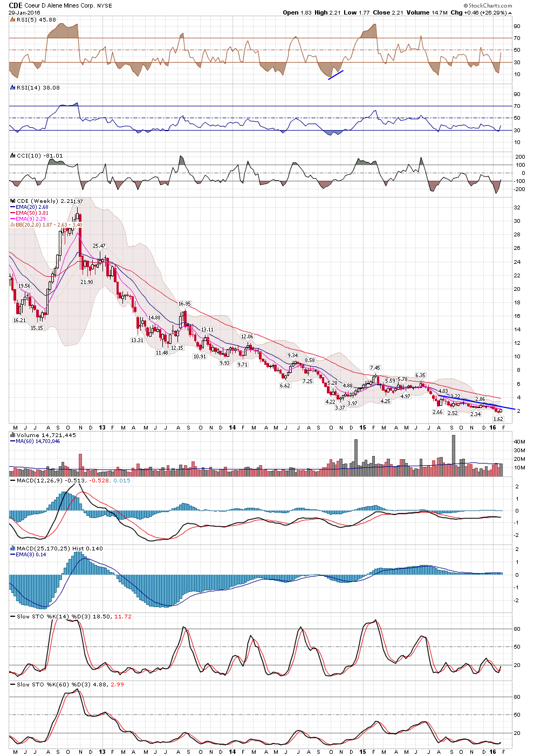This screenshot has width=534, height=756.
Task: Click the 32 price axis label
Action: [517, 208]
